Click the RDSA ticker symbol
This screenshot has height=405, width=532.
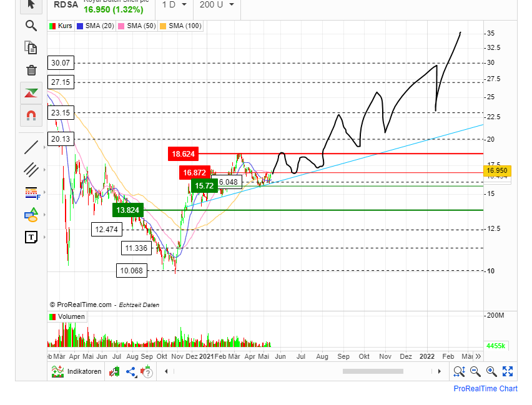pos(66,5)
